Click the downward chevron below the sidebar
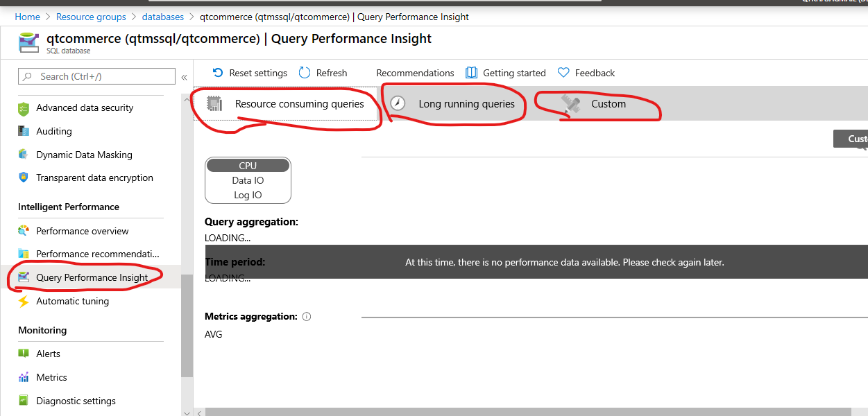868x416 pixels. 187,412
